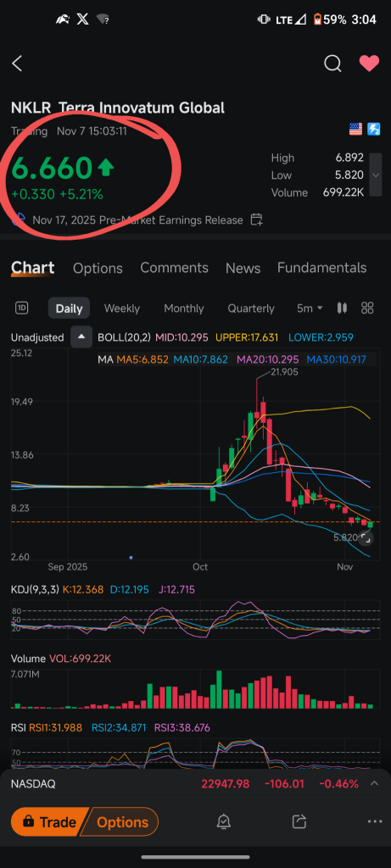391x868 pixels.
Task: Open the 5m interval dropdown
Action: [310, 309]
